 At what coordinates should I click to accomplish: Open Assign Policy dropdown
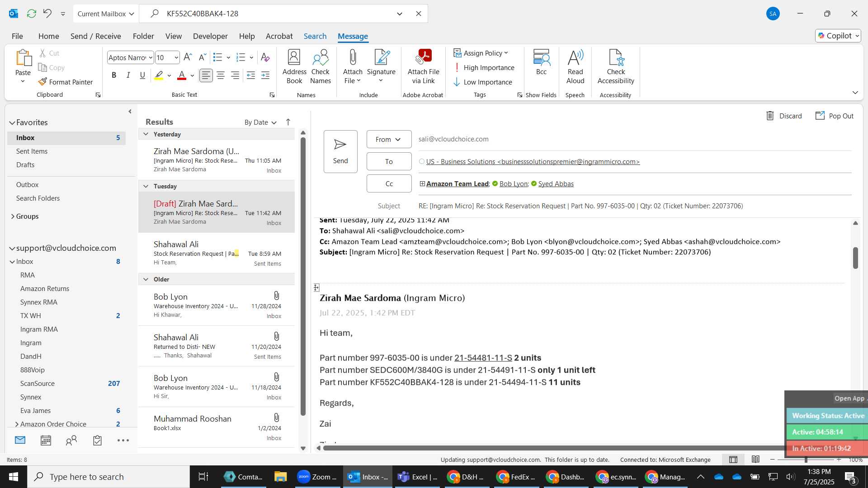tap(481, 53)
